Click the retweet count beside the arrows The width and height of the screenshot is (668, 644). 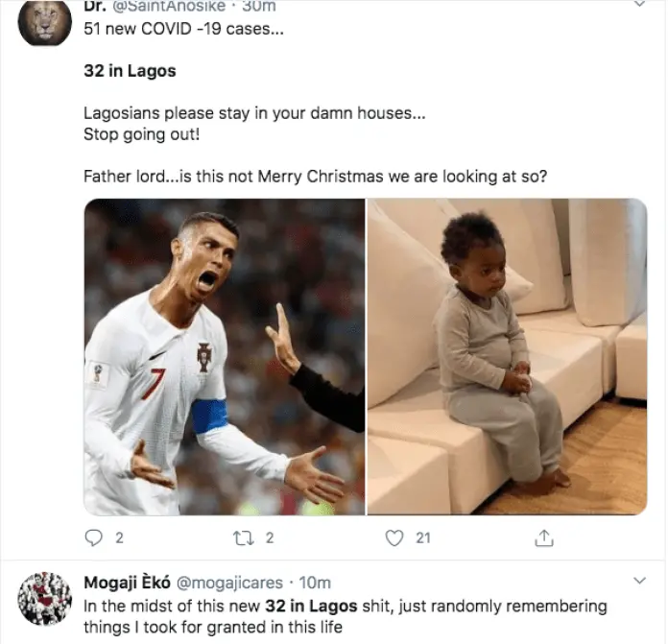click(270, 537)
